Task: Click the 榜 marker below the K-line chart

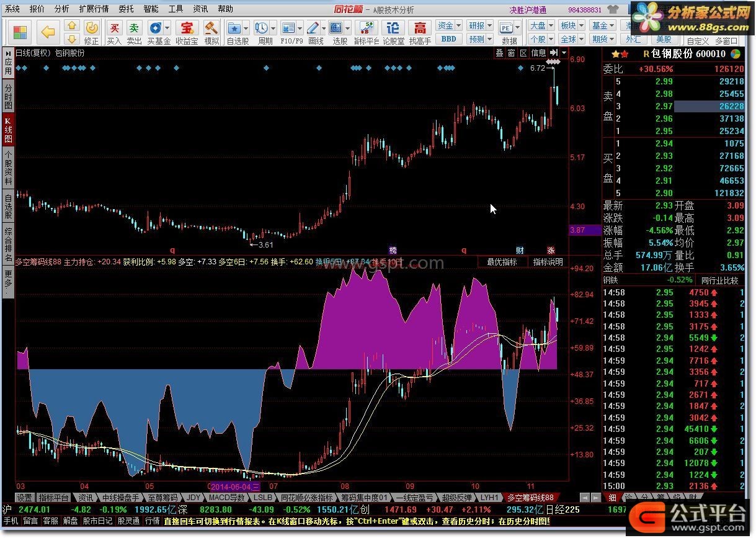Action: pyautogui.click(x=393, y=250)
